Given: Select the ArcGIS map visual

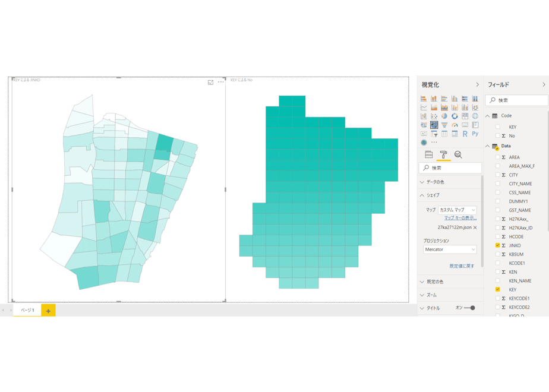Looking at the screenshot, I should (x=424, y=143).
